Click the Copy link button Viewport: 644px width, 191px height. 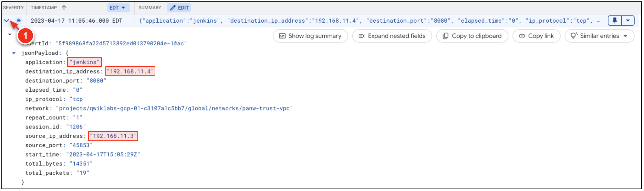tap(536, 36)
